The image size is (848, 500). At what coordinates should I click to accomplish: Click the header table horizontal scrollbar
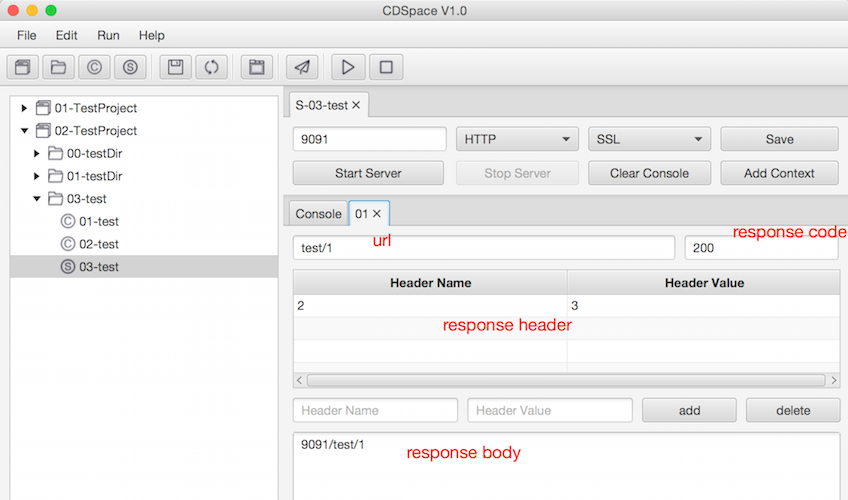(566, 381)
